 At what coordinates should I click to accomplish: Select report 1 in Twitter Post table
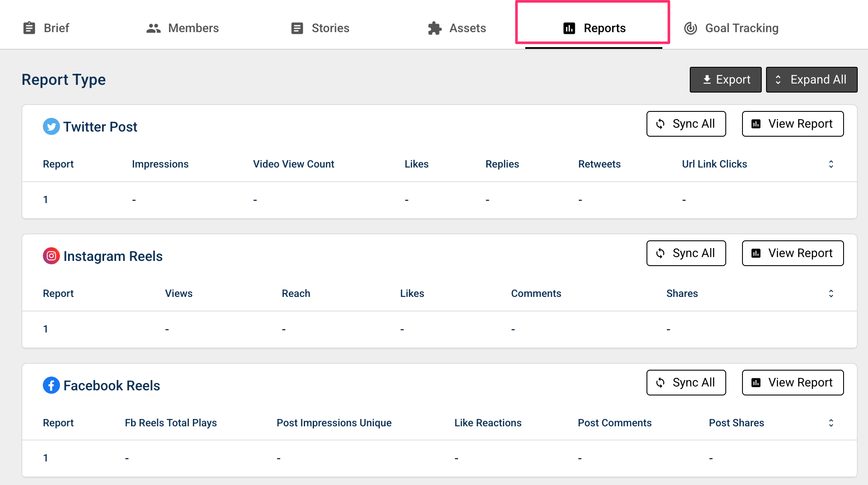45,200
